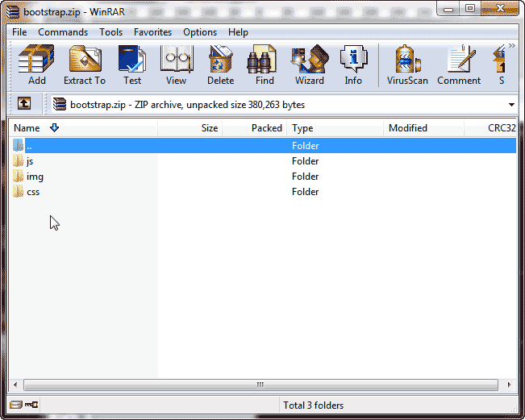
Task: Expand the hidden toolbar buttons chevron
Action: coord(511,45)
